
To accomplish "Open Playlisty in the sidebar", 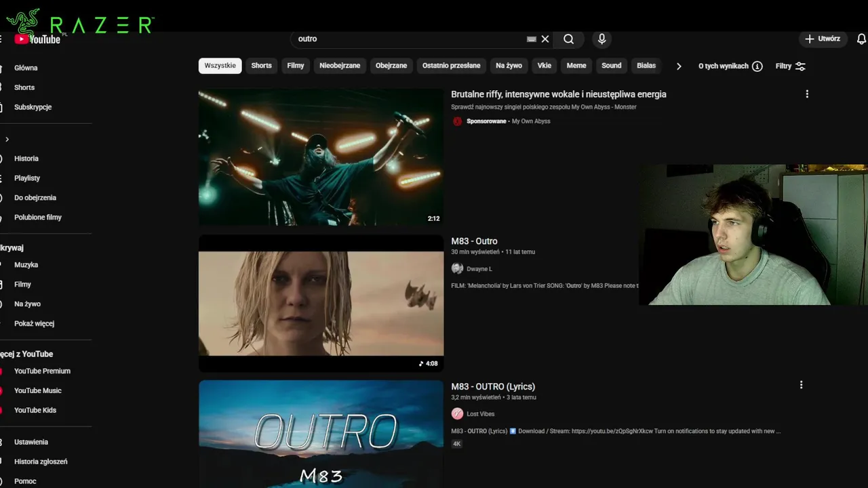I will point(27,178).
